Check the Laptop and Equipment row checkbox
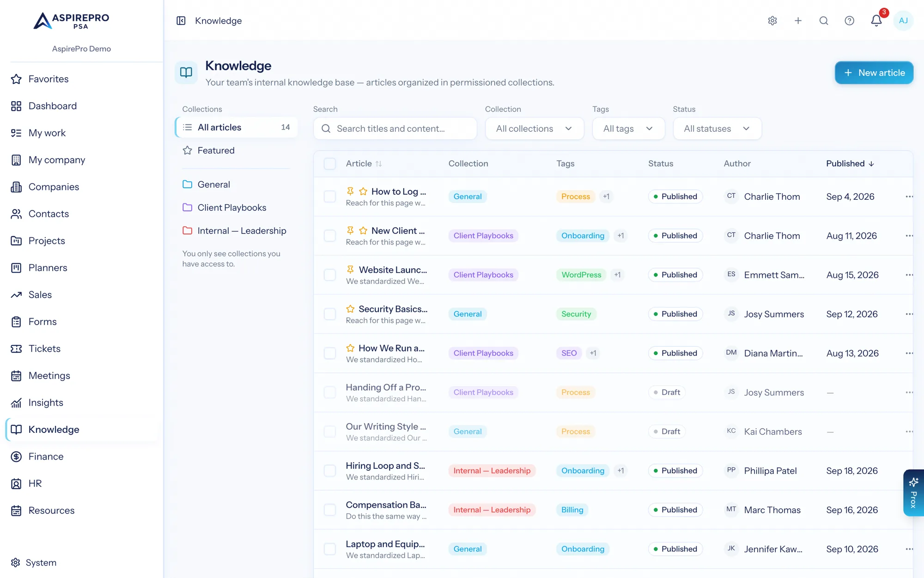The width and height of the screenshot is (924, 578). click(330, 549)
